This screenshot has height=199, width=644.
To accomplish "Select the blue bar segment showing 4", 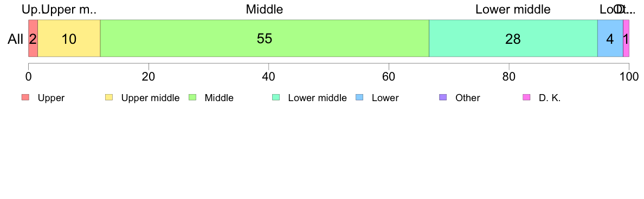I will [x=610, y=38].
